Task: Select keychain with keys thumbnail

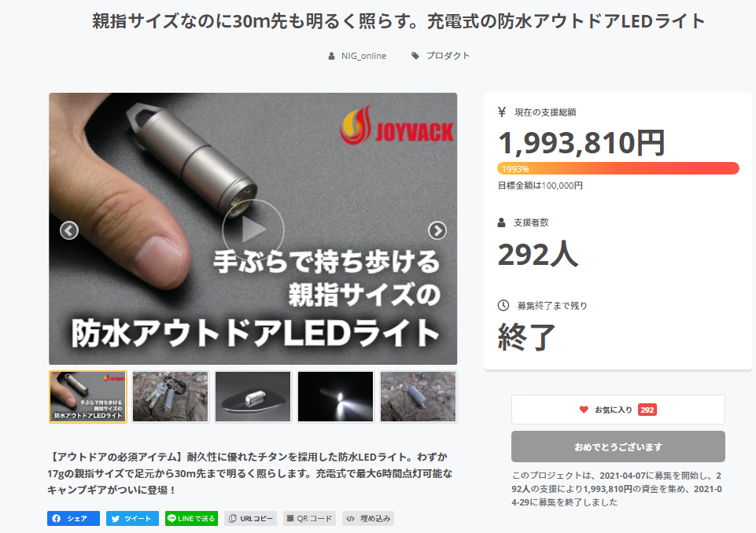Action: [170, 397]
